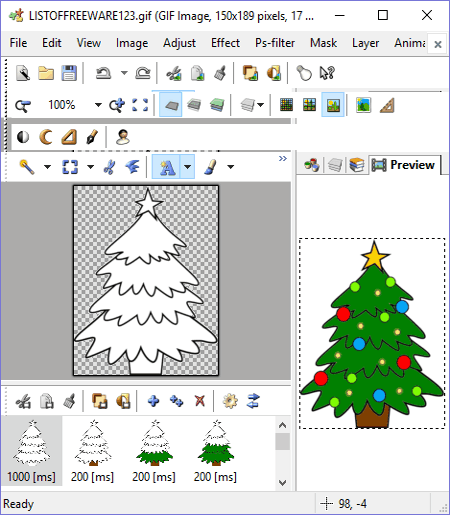This screenshot has width=450, height=515.
Task: Open the paintbrush tool dropdown arrow
Action: coord(231,167)
